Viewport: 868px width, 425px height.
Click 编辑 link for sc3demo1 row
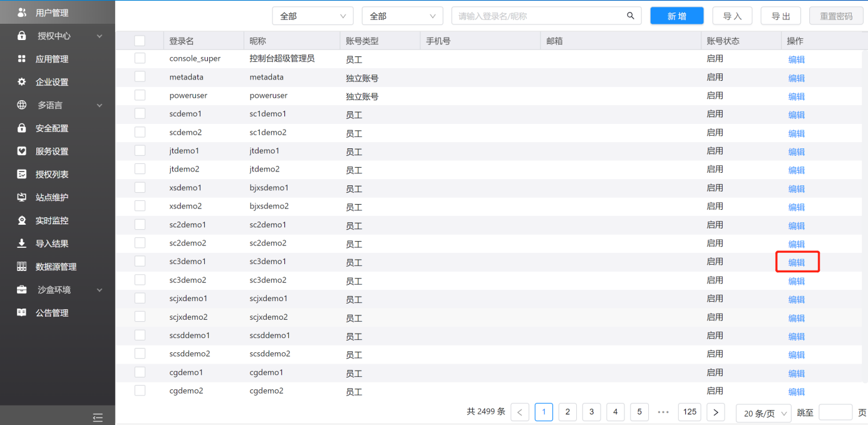pos(797,263)
